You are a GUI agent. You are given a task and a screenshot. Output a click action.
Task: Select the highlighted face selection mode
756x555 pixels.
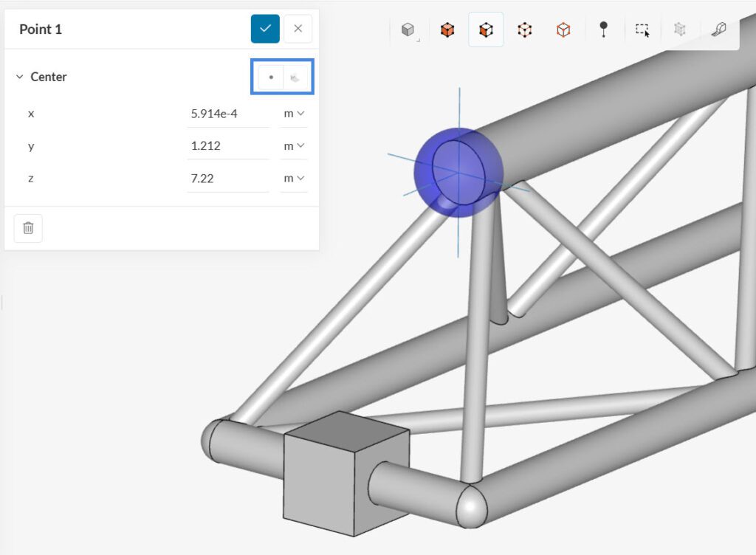click(485, 30)
